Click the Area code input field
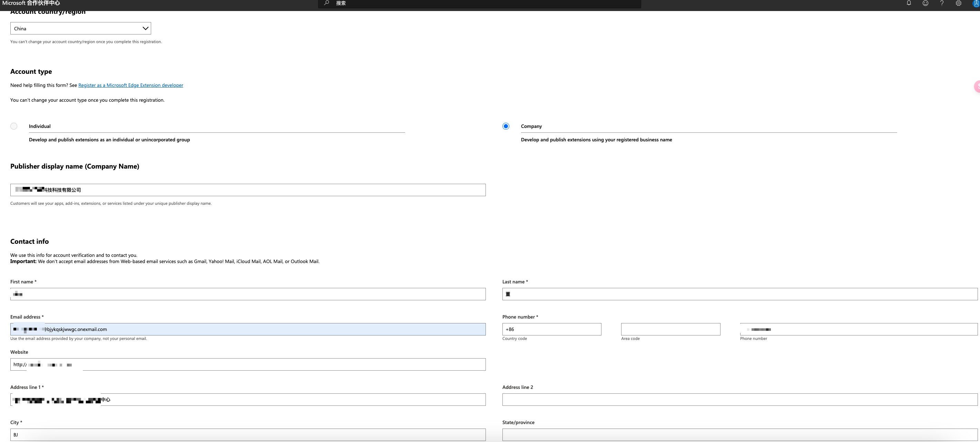The image size is (980, 442). [670, 329]
